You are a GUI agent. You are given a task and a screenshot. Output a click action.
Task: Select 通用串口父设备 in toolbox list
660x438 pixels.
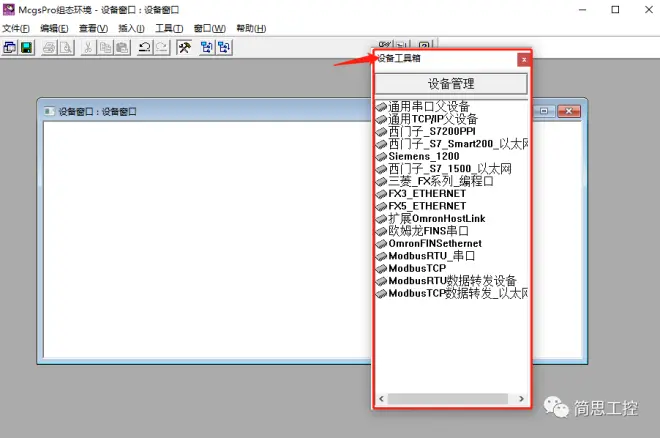pos(423,106)
